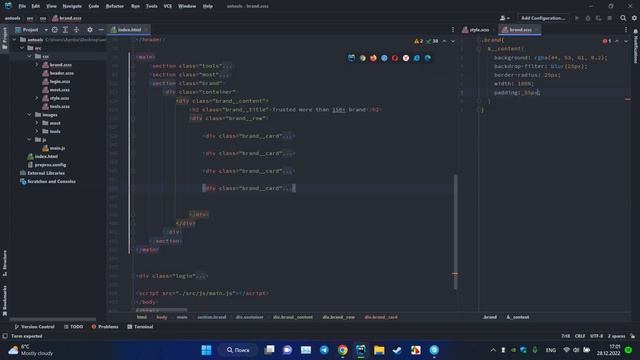The width and height of the screenshot is (640, 360).
Task: Click div.brand_card breadcrumb at editor bottom
Action: 381,317
